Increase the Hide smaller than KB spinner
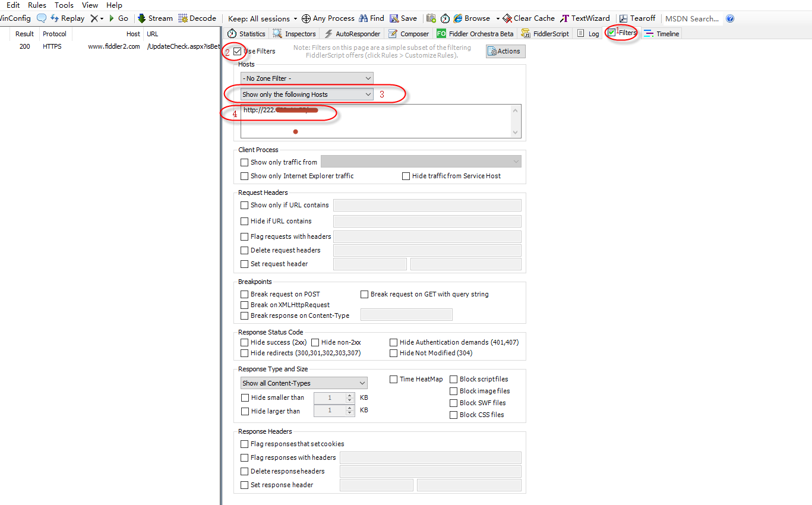812x505 pixels. [x=350, y=395]
